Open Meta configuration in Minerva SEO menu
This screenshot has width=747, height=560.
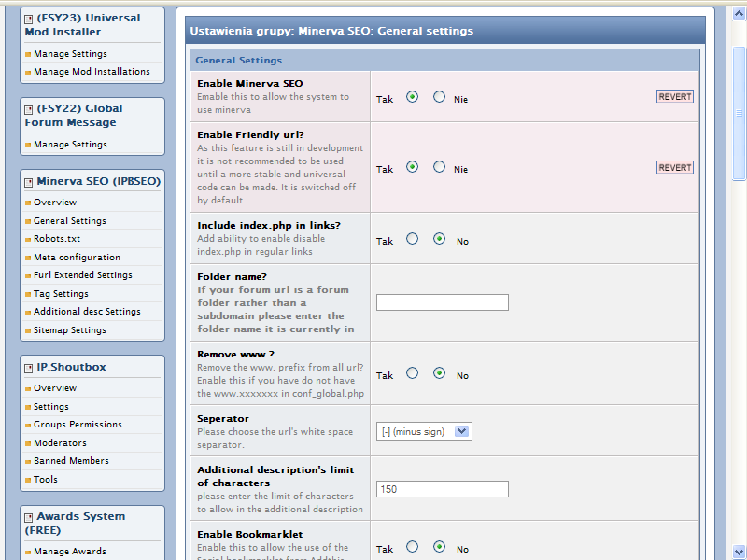77,258
